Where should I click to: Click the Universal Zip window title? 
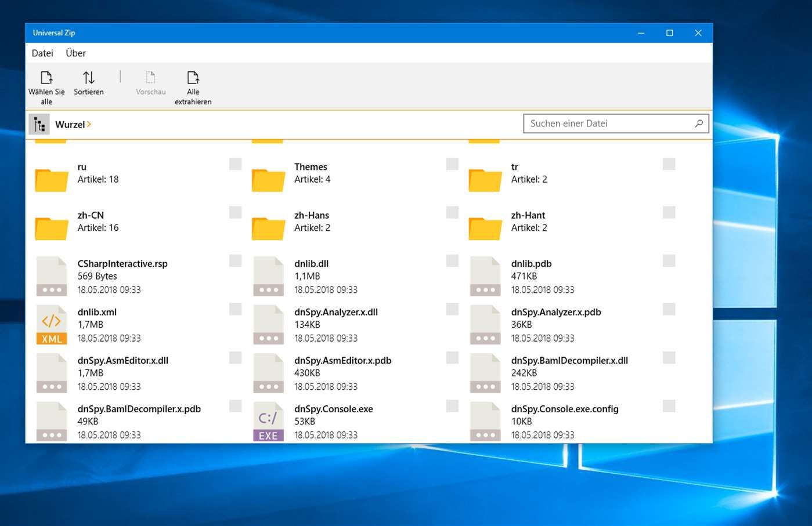(54, 33)
